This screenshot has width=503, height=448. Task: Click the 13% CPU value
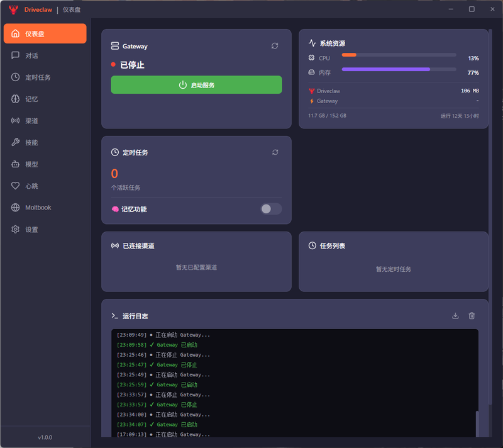[473, 58]
